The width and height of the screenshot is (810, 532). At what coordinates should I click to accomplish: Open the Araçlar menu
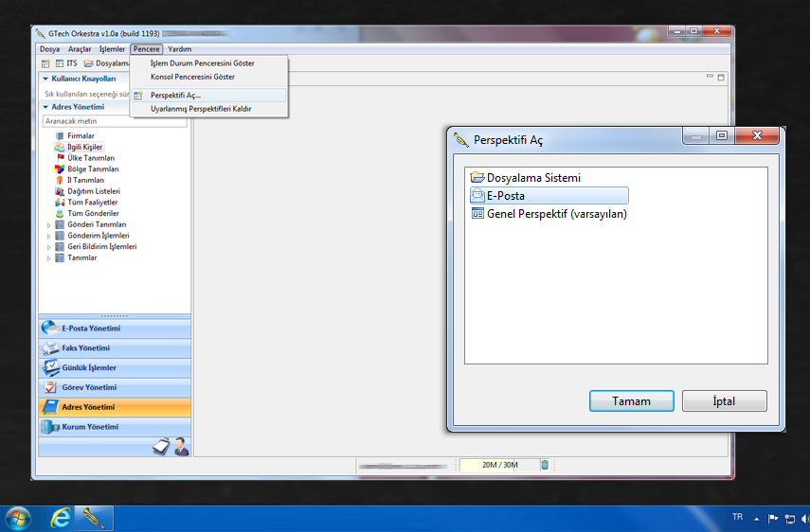coord(80,49)
